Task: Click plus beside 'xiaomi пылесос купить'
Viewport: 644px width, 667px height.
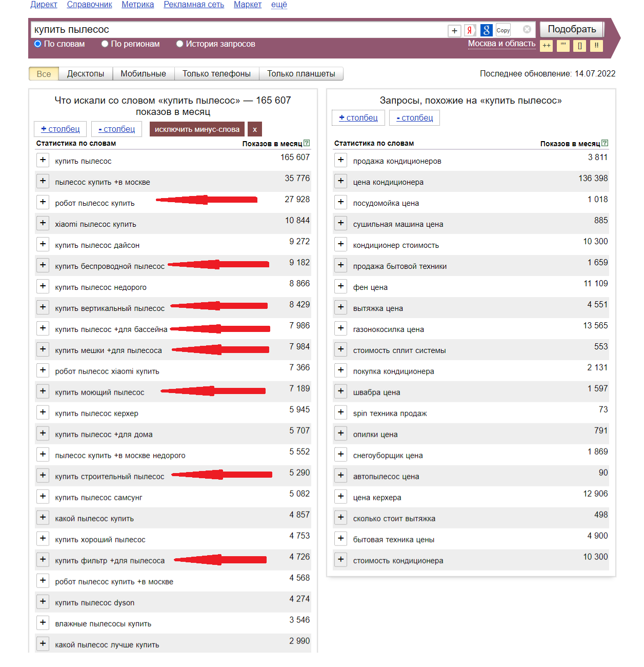Action: click(x=43, y=223)
